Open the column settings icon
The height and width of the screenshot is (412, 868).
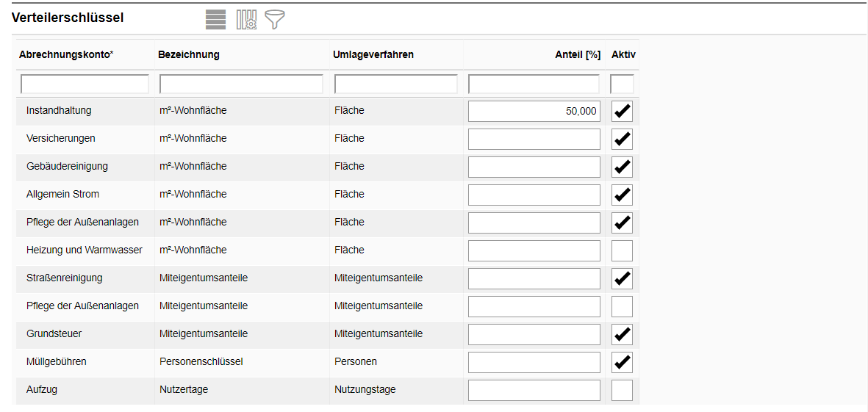(246, 20)
